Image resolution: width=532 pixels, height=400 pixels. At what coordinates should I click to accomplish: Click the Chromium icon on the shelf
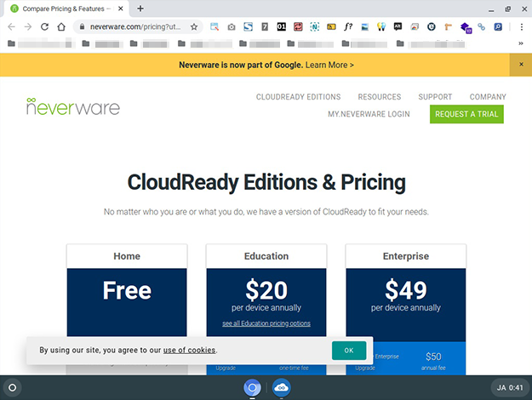point(252,387)
